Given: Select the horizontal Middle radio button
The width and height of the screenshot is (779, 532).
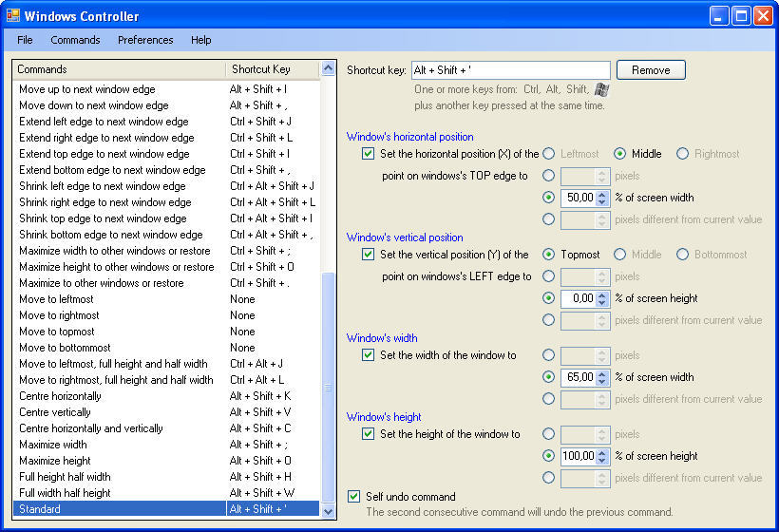Looking at the screenshot, I should click(619, 154).
